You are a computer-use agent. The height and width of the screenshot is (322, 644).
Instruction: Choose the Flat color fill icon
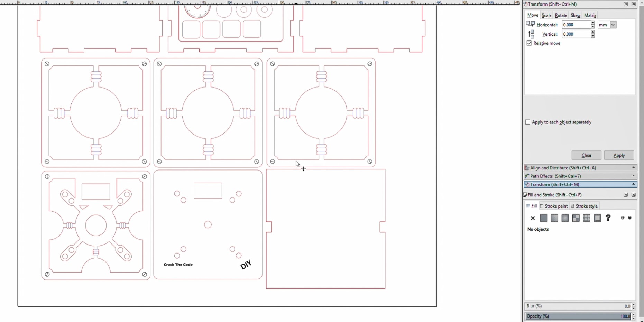coord(544,218)
